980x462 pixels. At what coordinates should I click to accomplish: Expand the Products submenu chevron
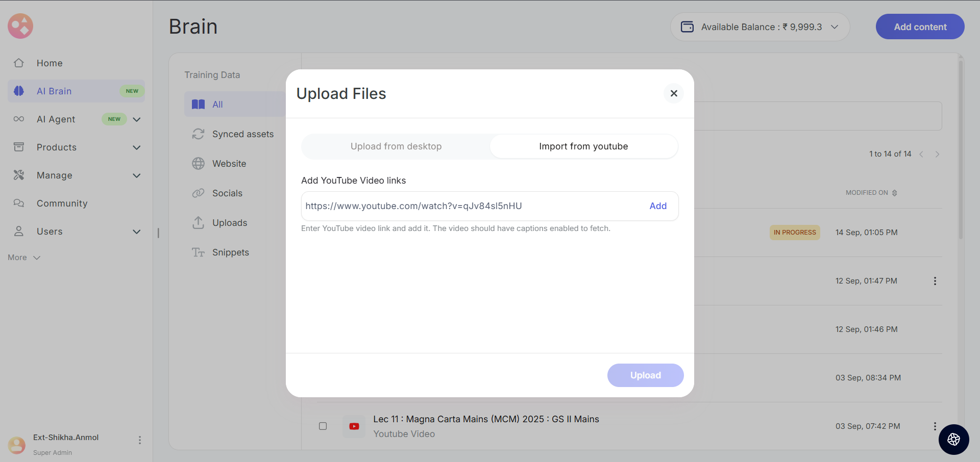pos(137,147)
